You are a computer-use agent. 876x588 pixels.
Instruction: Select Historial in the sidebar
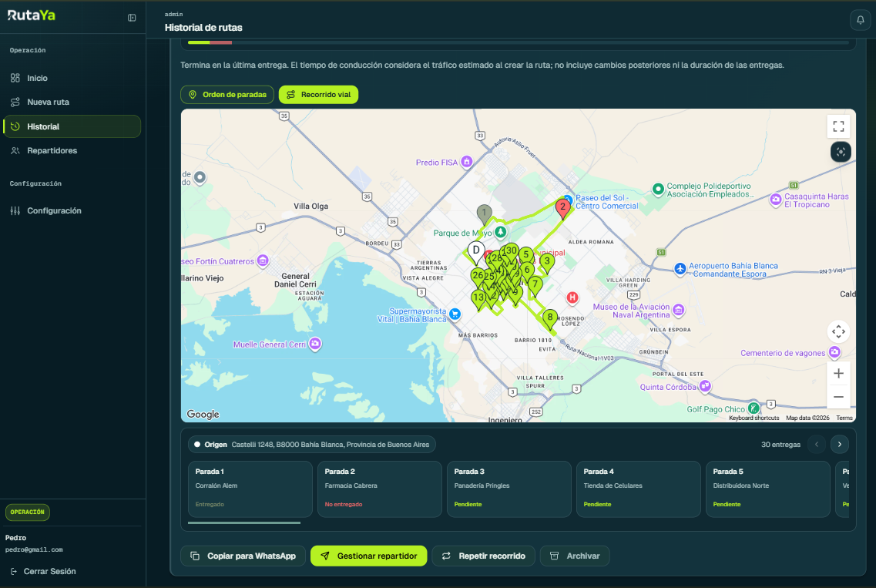[72, 126]
